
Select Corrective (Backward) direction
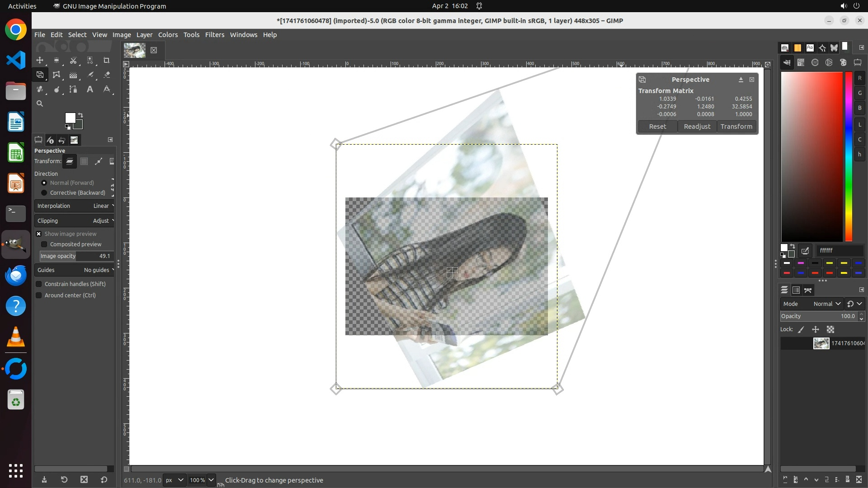coord(44,193)
